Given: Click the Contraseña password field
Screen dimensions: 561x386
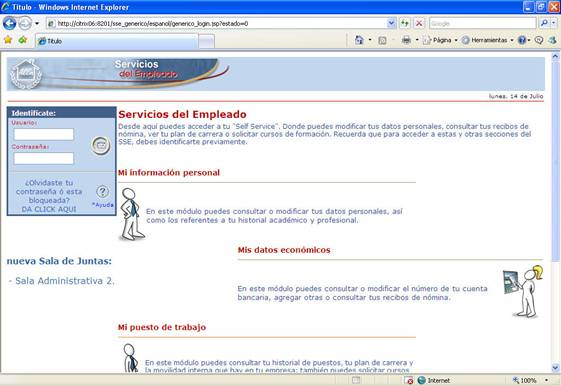Looking at the screenshot, I should click(x=44, y=158).
